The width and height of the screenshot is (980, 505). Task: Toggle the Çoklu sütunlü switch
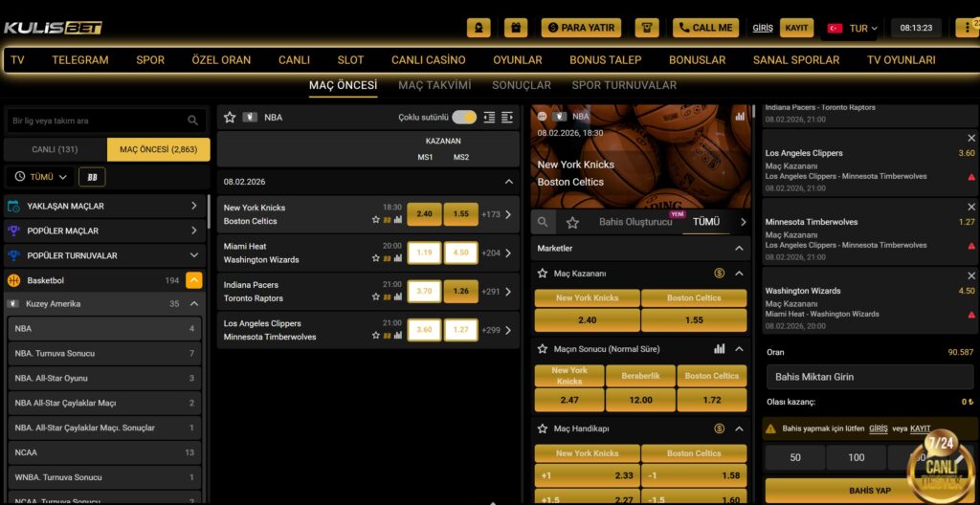pos(464,118)
